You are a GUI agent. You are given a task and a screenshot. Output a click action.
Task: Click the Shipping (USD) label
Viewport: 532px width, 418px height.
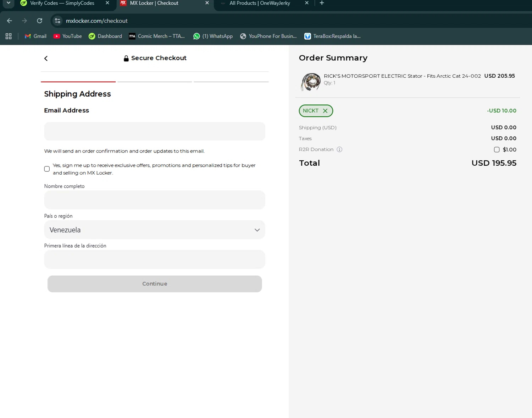click(318, 128)
